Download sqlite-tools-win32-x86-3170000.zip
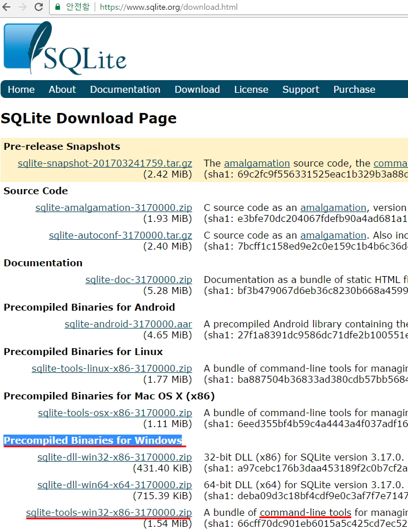 [x=109, y=512]
